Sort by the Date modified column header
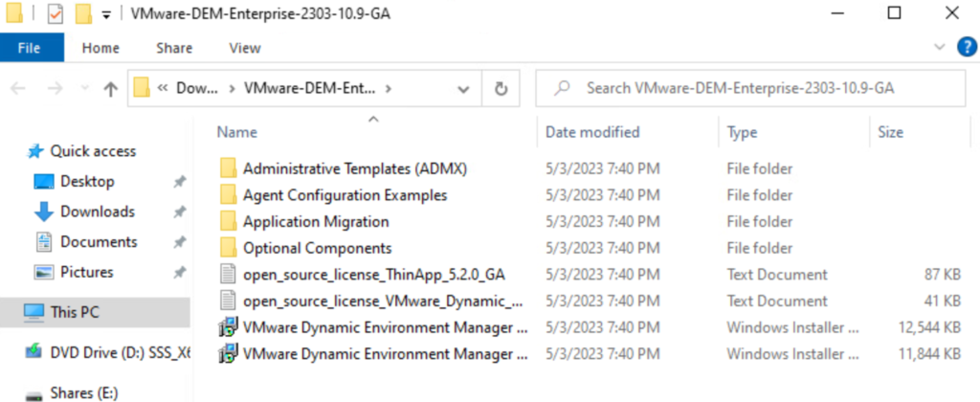Image resolution: width=980 pixels, height=402 pixels. click(592, 132)
